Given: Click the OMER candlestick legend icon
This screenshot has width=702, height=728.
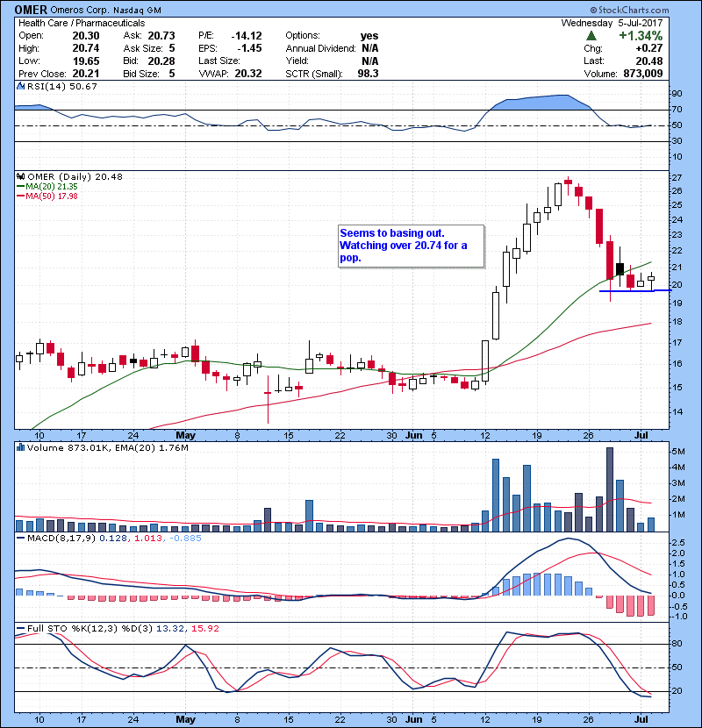Looking at the screenshot, I should [20, 176].
